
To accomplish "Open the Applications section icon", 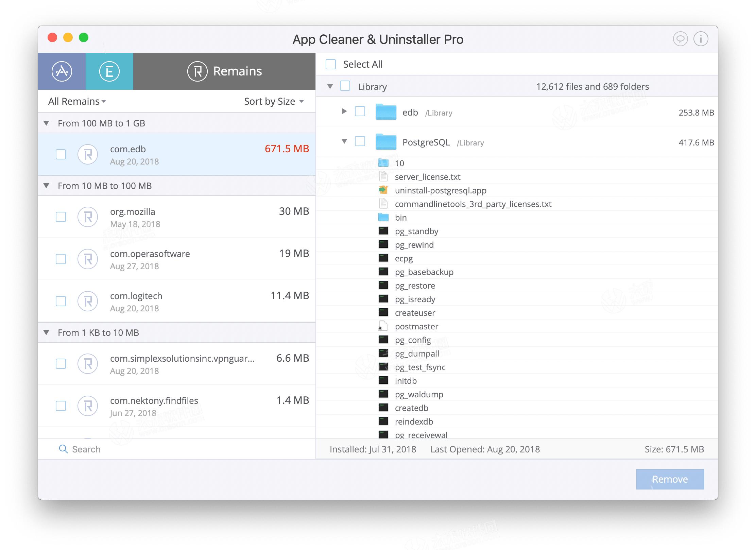I will click(63, 71).
